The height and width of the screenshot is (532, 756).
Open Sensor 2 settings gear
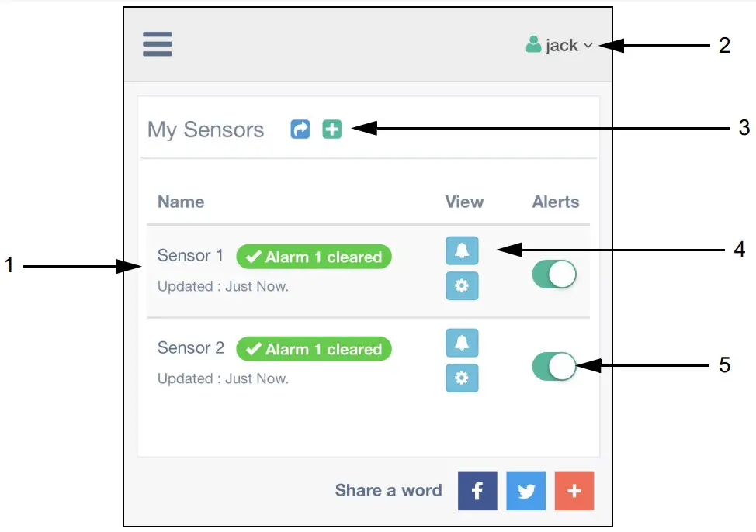point(462,378)
